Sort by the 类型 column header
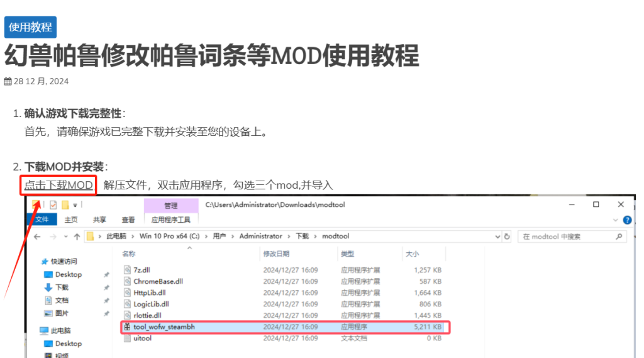 (x=347, y=254)
